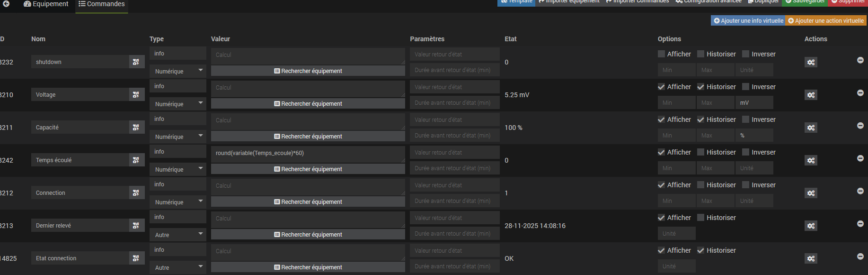Open Numérique subtype dropdown for Voltage

click(x=178, y=104)
